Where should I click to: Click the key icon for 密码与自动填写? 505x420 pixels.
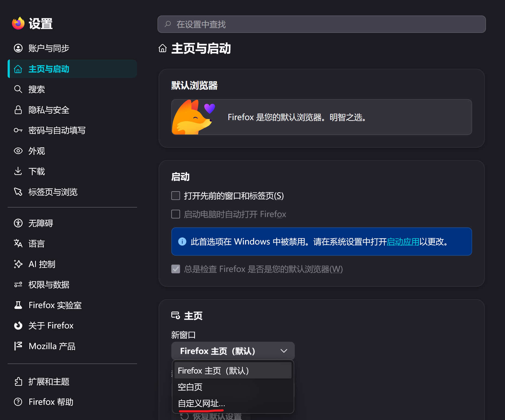pos(18,130)
